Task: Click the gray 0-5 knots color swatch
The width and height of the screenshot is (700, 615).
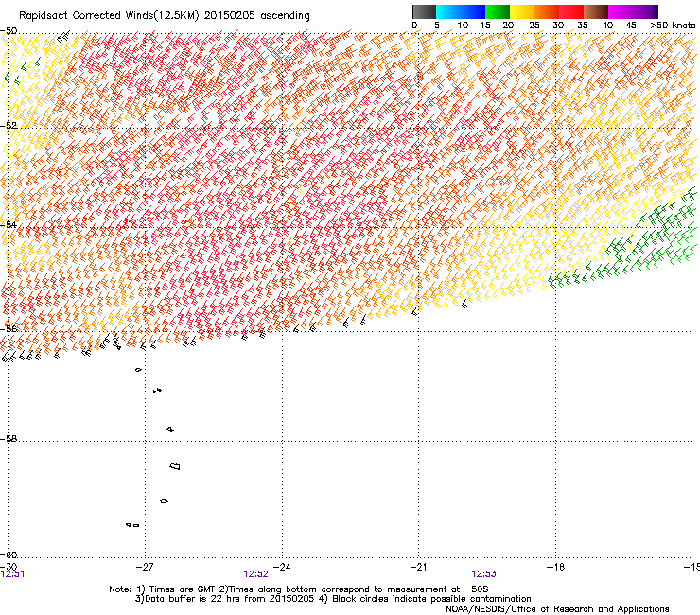Action: pos(424,11)
